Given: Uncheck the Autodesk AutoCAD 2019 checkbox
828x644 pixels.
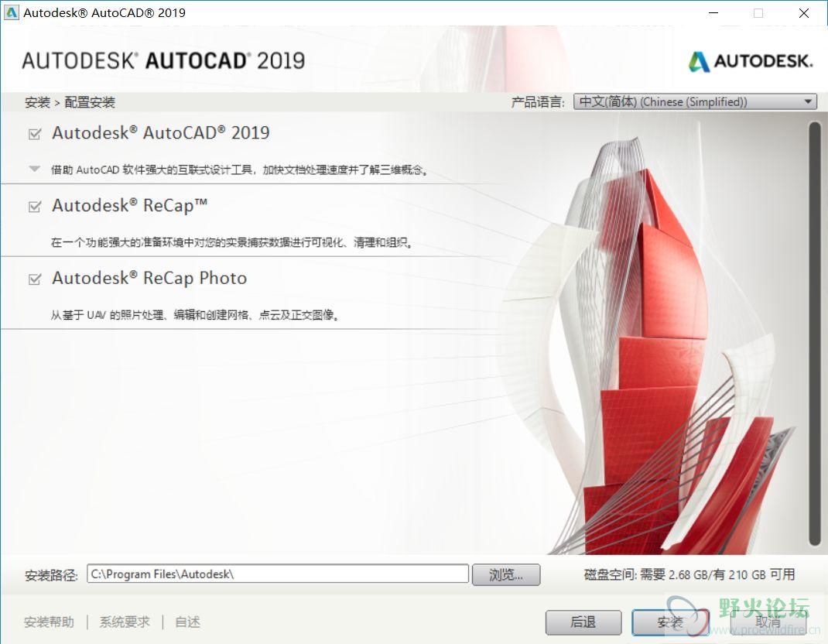Looking at the screenshot, I should 35,134.
